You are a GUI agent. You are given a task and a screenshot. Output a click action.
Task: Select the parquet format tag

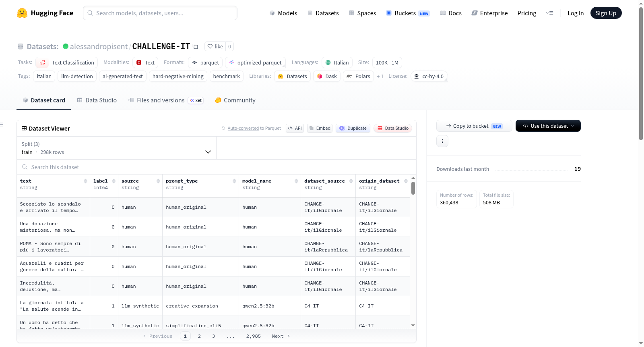click(205, 62)
